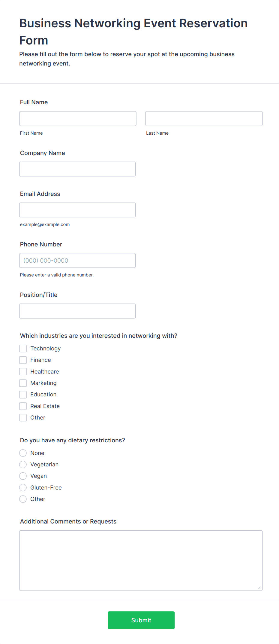Screen dimensions: 279x644
Task: Select Other for dietary restrictions
Action: coord(23,499)
